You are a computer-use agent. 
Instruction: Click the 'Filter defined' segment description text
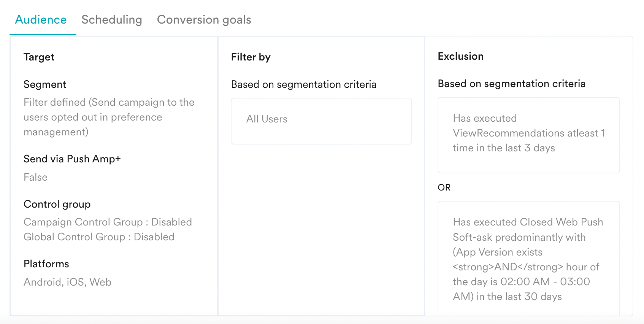pyautogui.click(x=109, y=117)
